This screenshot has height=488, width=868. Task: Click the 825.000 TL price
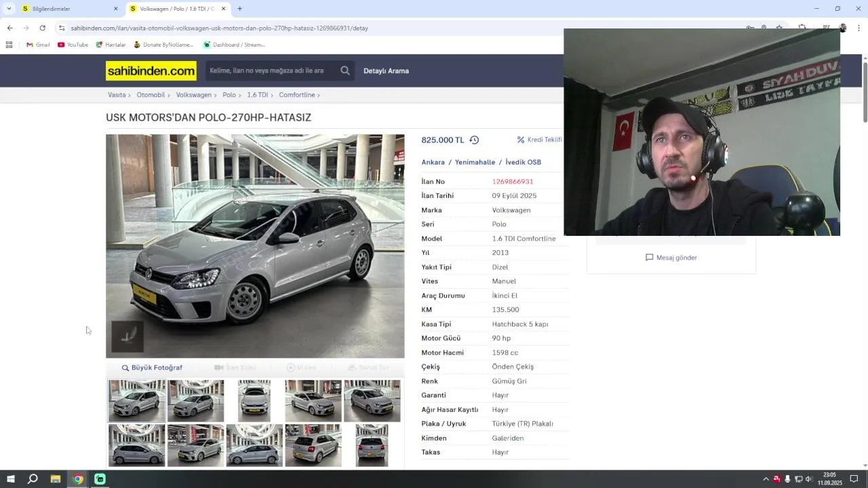tap(443, 140)
